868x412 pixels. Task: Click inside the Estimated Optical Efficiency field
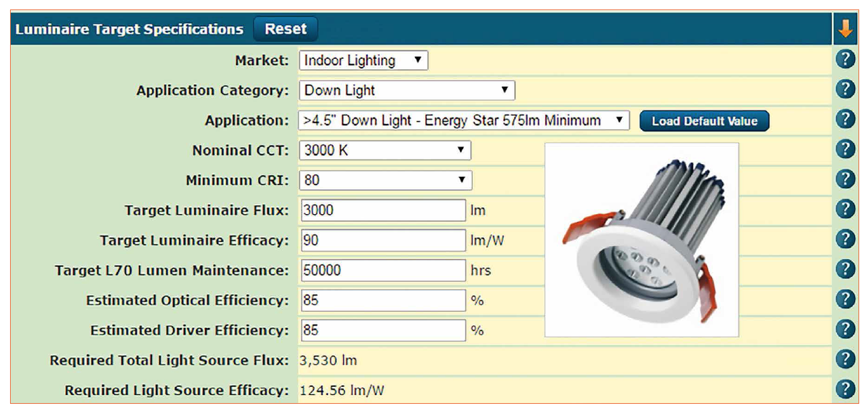(382, 300)
